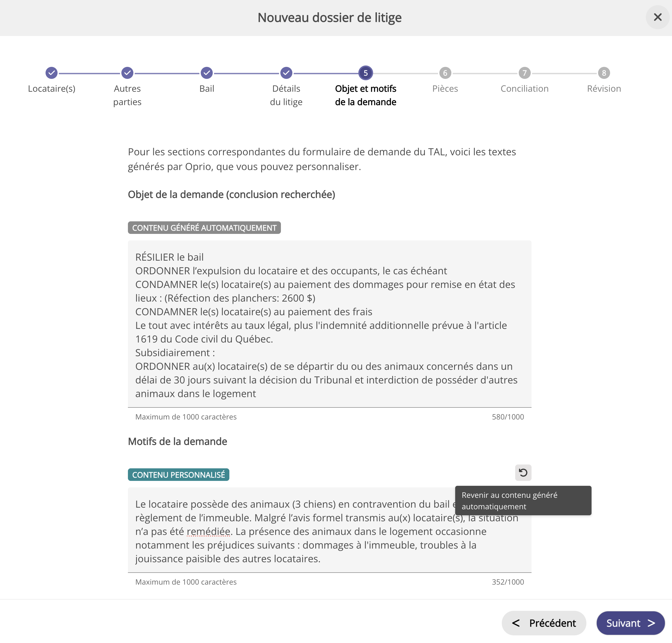Return to the Locataire(s) step label

tap(51, 89)
